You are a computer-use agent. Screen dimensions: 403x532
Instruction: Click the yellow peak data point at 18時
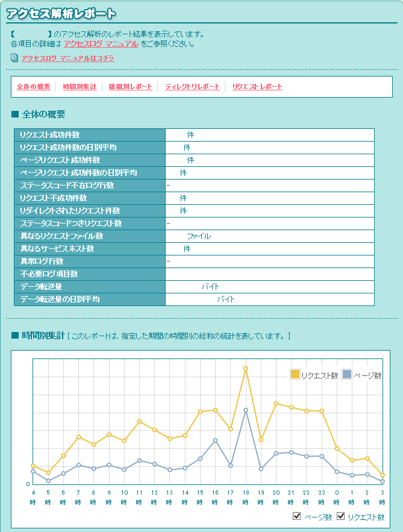click(246, 368)
